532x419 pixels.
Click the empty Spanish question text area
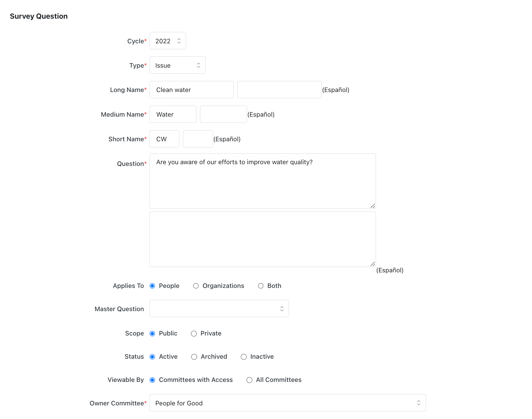coord(262,239)
